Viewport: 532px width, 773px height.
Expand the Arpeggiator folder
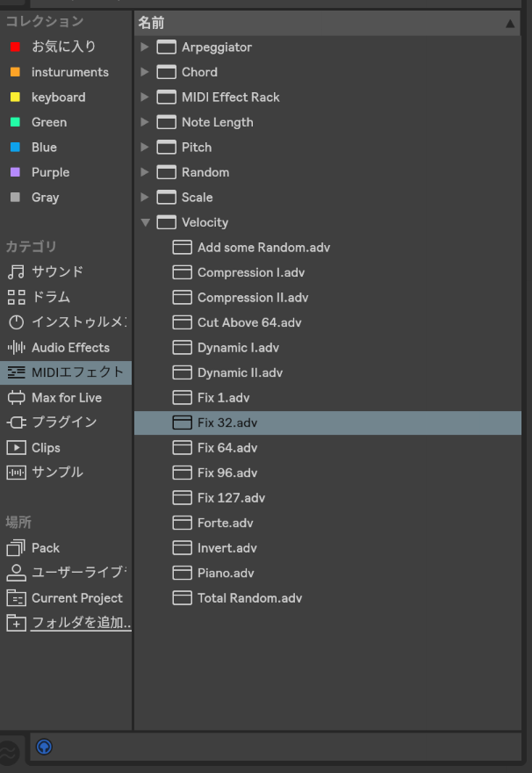click(145, 47)
